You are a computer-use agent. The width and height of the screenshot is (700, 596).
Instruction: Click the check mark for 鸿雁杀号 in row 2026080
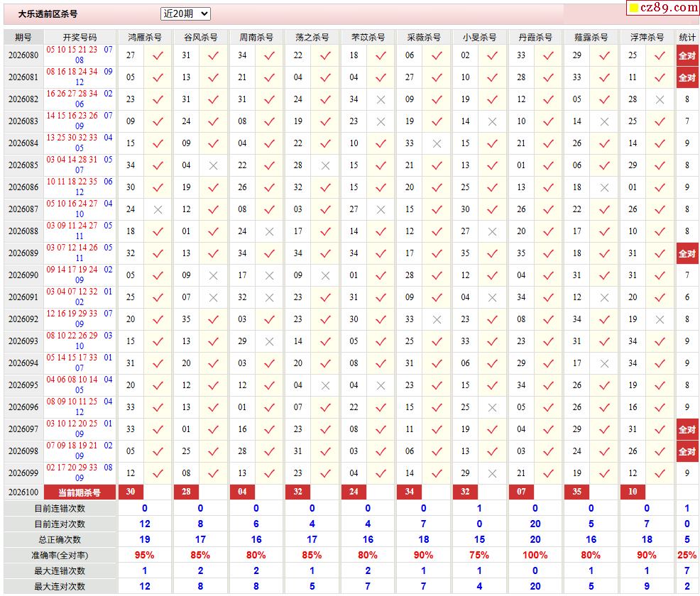(x=158, y=56)
